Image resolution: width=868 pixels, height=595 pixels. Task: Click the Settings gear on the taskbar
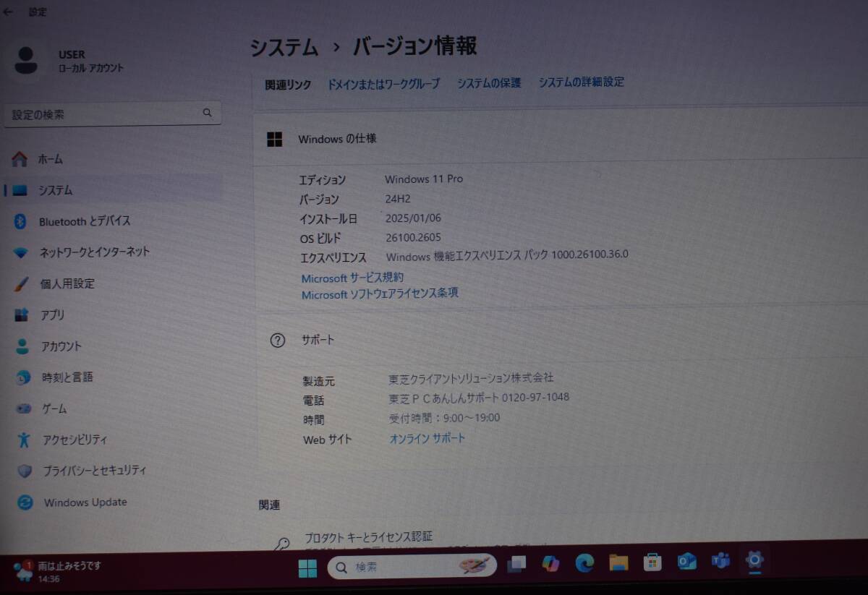[x=754, y=560]
